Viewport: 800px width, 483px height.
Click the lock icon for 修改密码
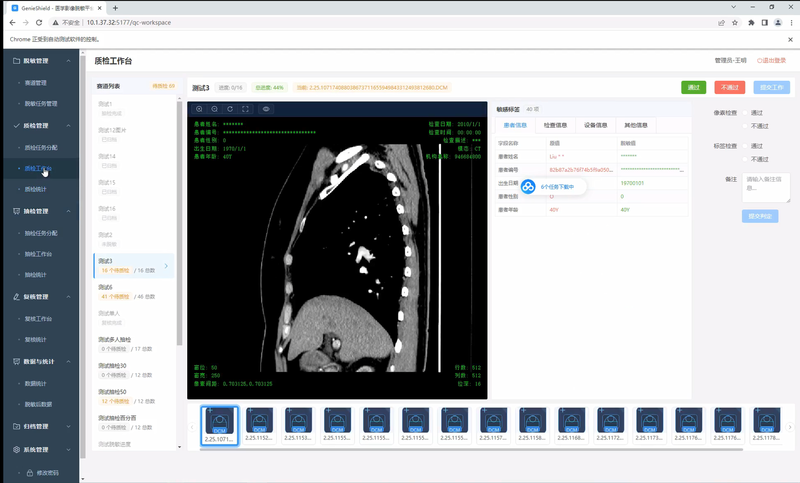pyautogui.click(x=30, y=473)
